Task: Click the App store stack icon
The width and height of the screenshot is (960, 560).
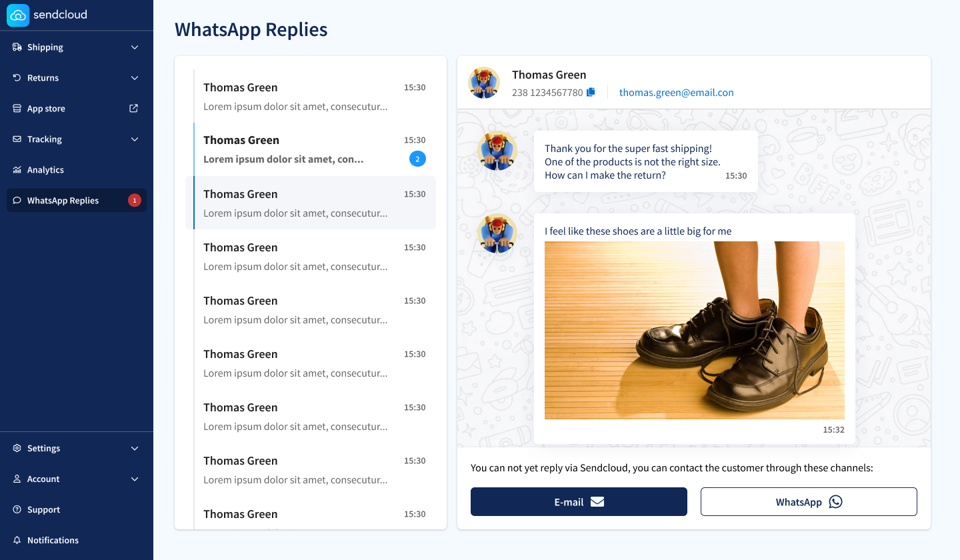Action: point(17,109)
